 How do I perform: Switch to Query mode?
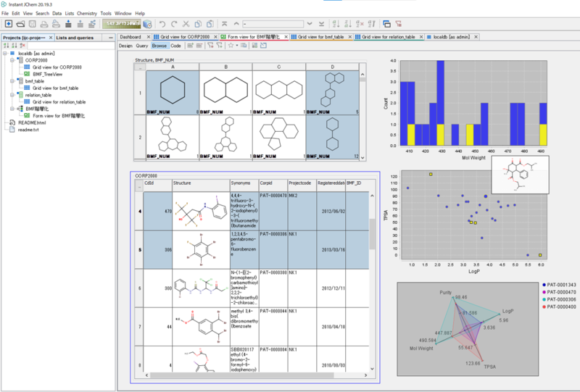point(143,45)
